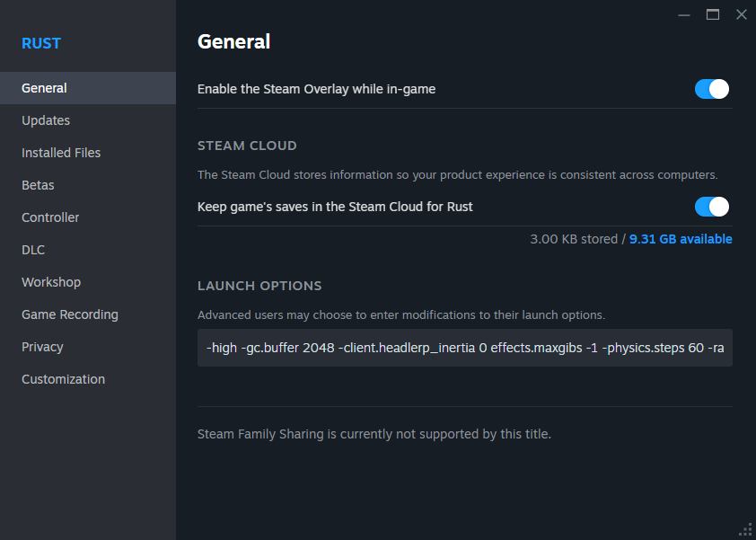Minimize the properties window
The image size is (756, 540).
click(683, 15)
